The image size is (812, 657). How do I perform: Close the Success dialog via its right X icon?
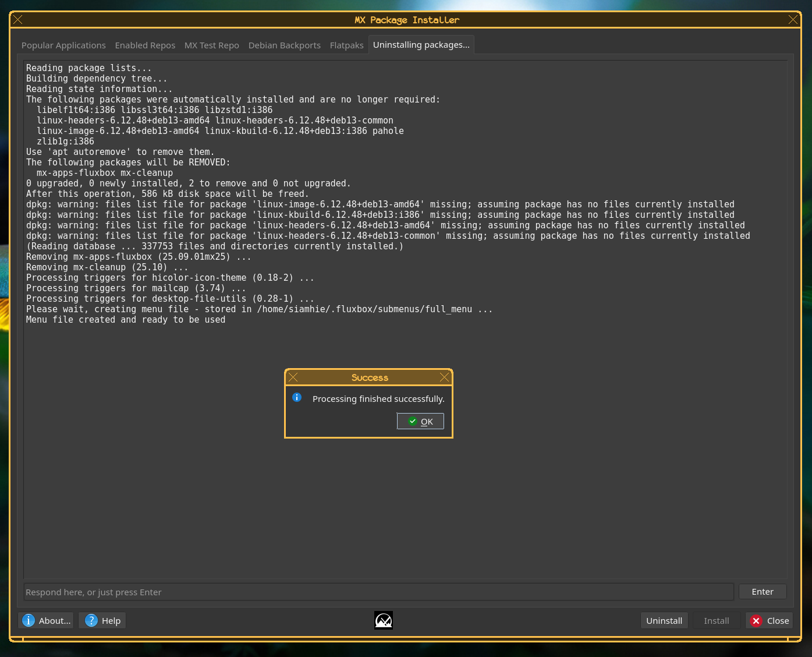point(445,377)
